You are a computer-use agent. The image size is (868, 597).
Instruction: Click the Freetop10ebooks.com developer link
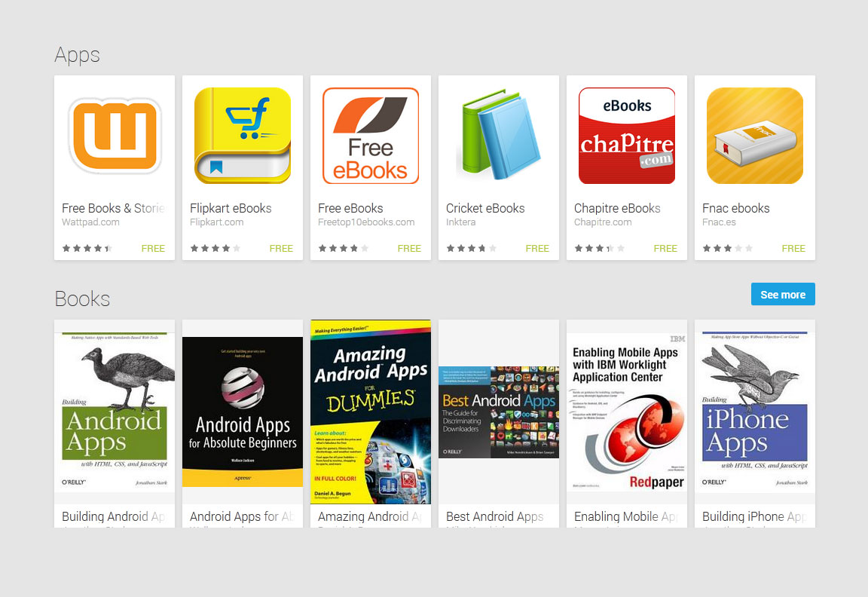coord(366,222)
